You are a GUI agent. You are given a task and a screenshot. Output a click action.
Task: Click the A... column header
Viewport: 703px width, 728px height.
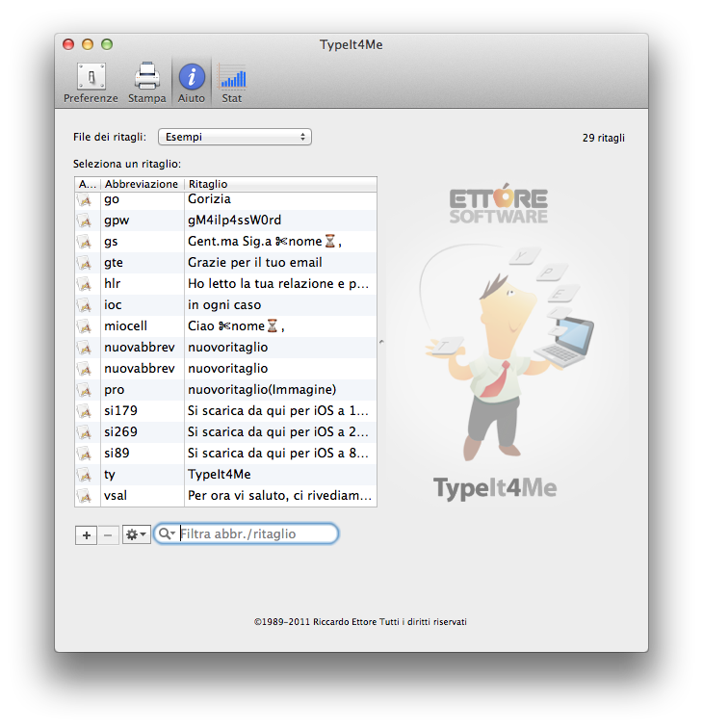[x=88, y=184]
